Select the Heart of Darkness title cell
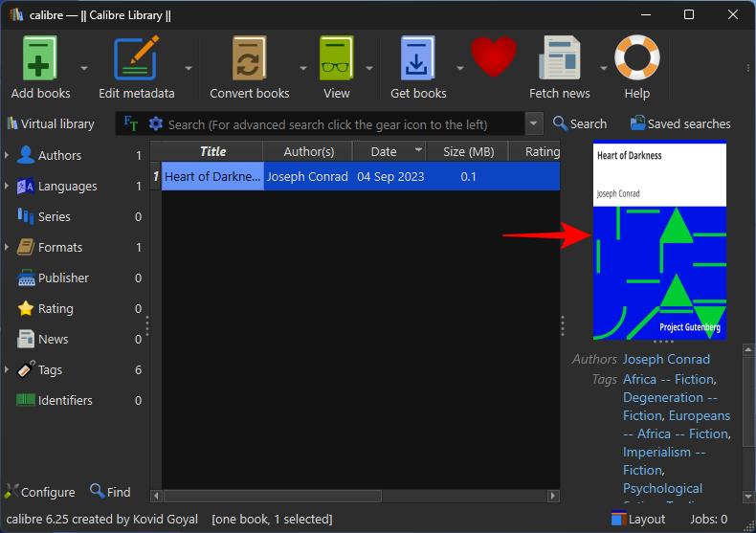Screen dimensions: 756x533 point(212,176)
